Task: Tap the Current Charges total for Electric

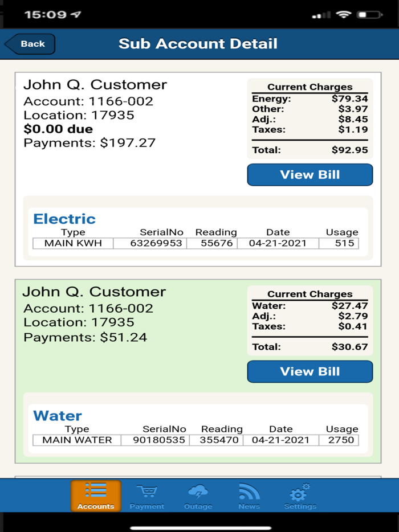Action: 310,150
